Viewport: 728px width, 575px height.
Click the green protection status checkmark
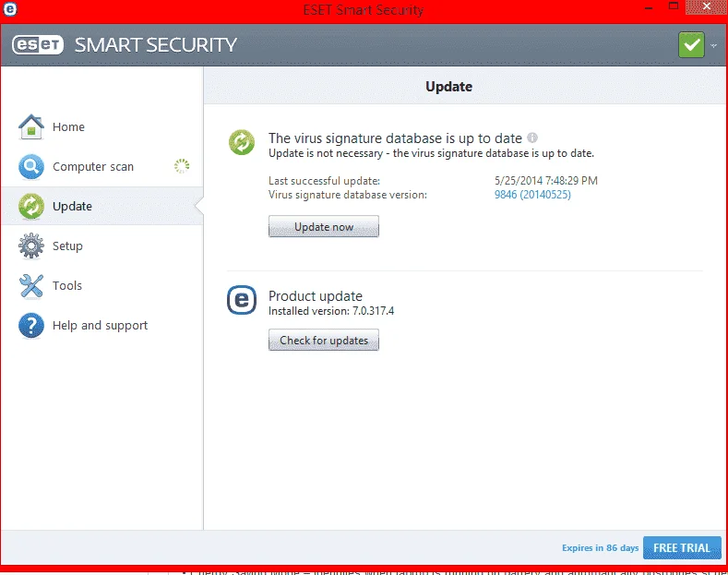pos(691,44)
